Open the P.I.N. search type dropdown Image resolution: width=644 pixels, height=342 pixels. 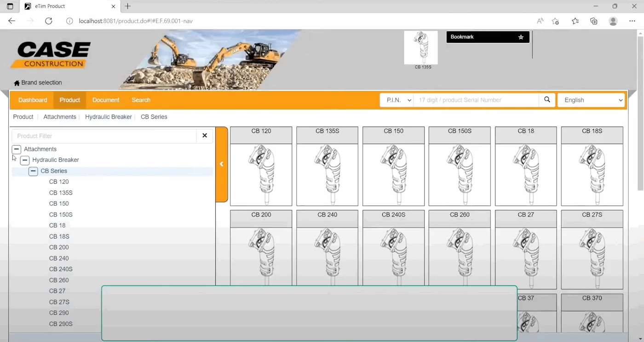397,100
